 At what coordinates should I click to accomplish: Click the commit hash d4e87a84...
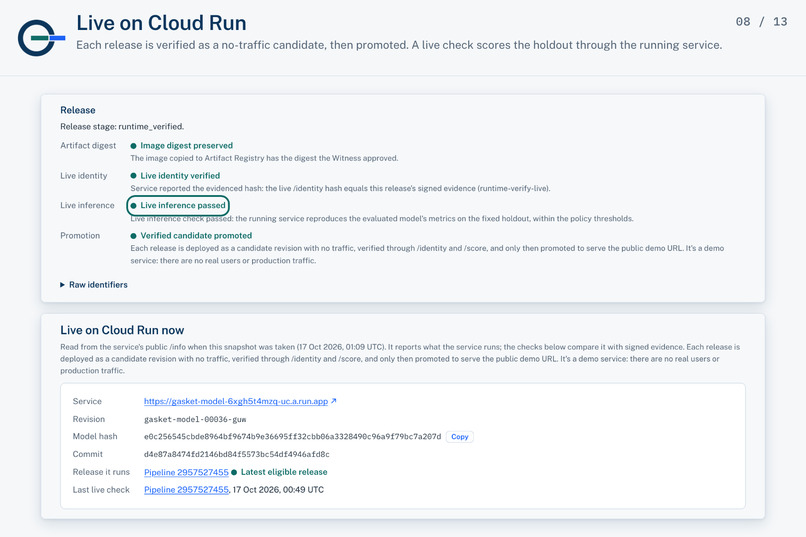click(236, 454)
